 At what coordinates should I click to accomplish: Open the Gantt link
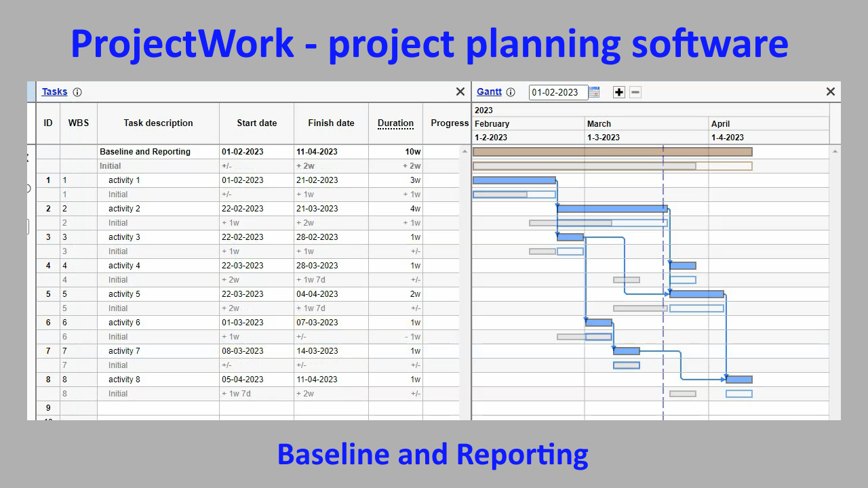click(x=490, y=91)
